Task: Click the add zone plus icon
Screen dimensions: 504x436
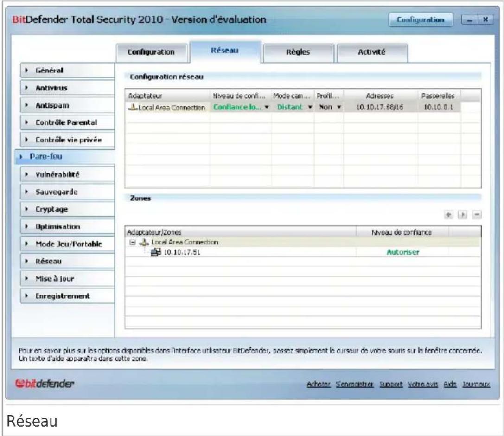Action: pyautogui.click(x=448, y=214)
